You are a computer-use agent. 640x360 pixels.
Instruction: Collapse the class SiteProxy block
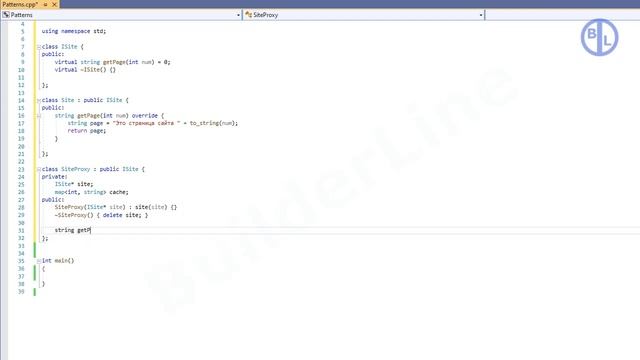pyautogui.click(x=39, y=169)
